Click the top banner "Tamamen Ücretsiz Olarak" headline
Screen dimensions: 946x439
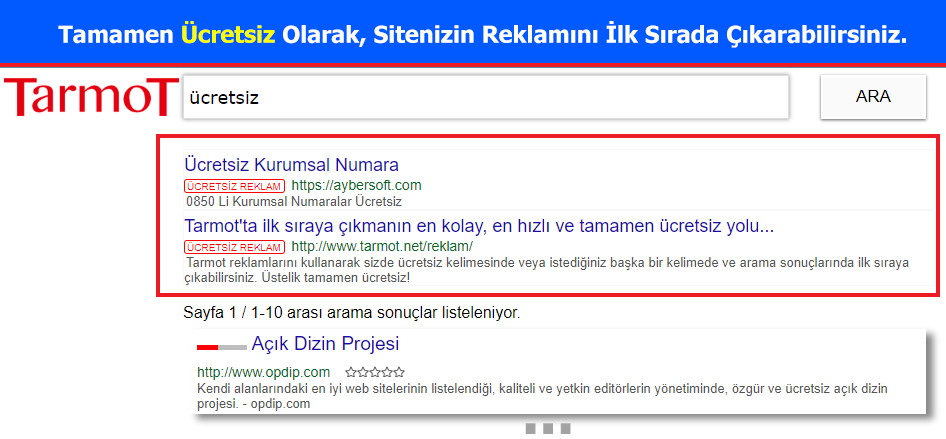(x=483, y=34)
